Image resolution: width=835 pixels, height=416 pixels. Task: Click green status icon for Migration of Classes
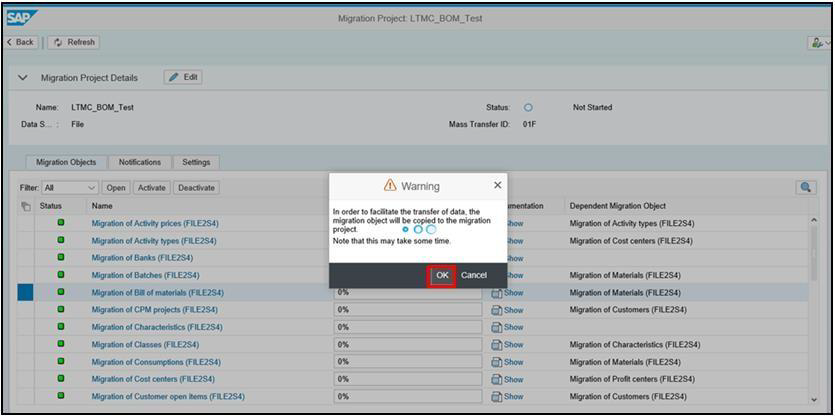[x=61, y=345]
